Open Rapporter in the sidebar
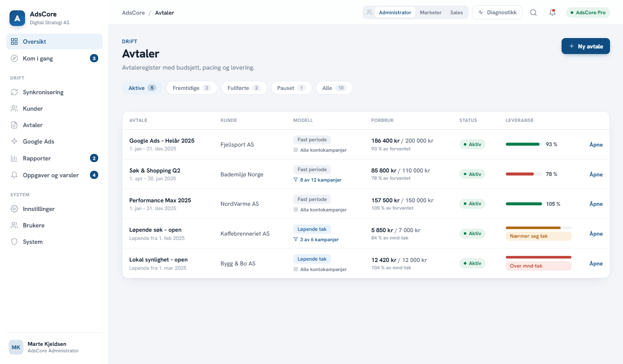Viewport: 623px width, 364px height. point(54,158)
